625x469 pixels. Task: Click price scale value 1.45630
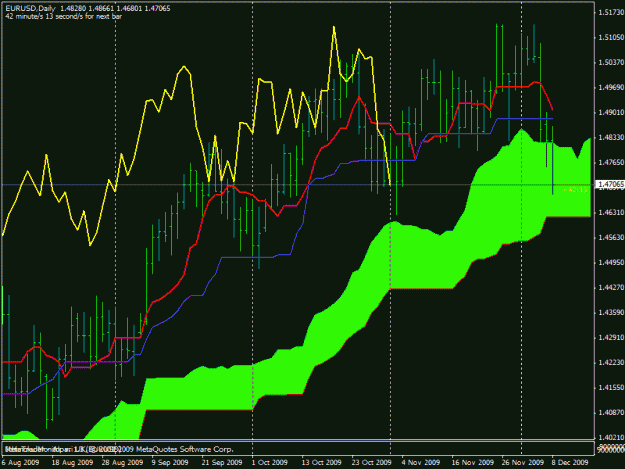point(611,237)
